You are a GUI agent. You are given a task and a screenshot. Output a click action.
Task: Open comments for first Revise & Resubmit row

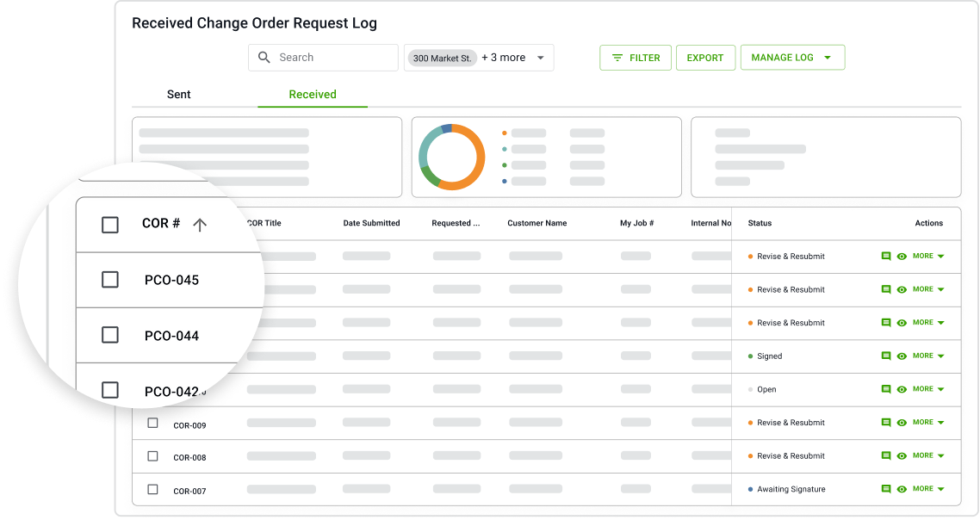tap(886, 257)
